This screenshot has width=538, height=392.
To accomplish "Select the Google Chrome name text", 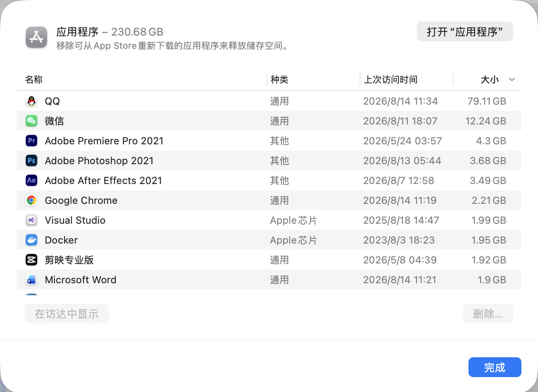I will tap(81, 200).
